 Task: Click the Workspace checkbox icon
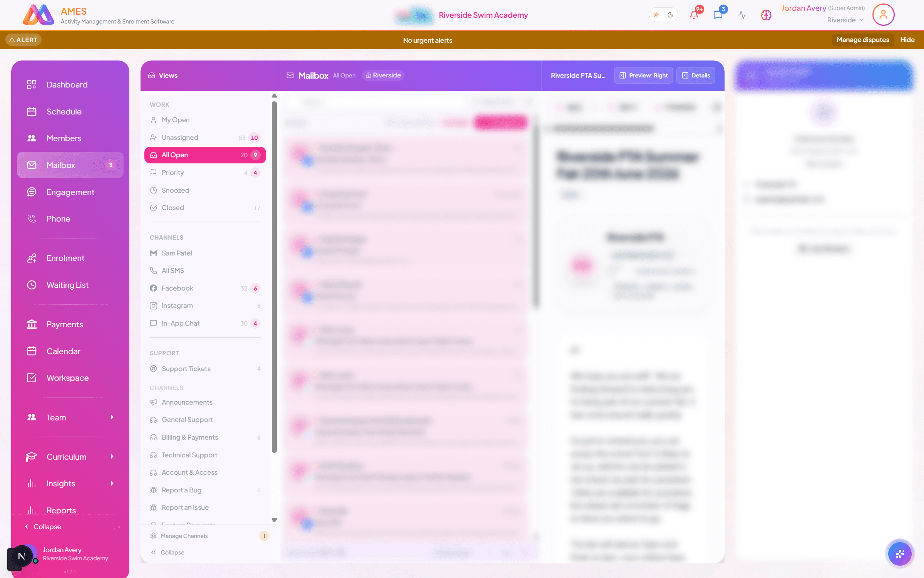(x=32, y=378)
